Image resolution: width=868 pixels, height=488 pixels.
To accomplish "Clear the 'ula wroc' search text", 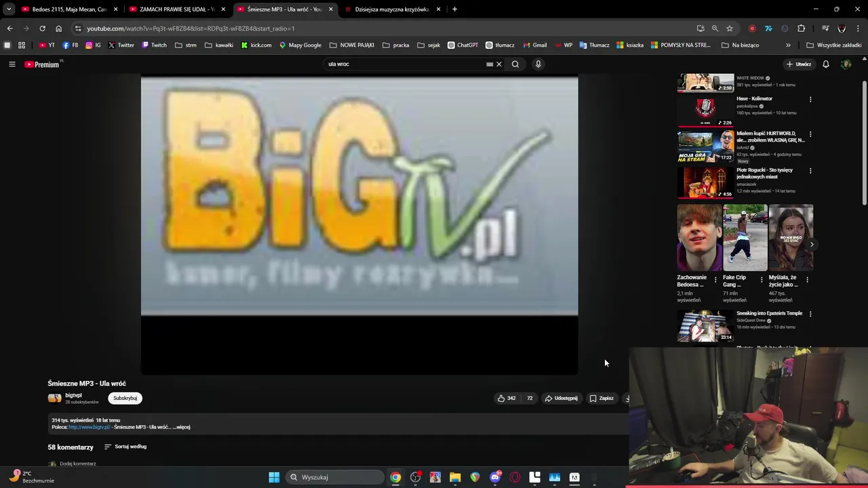I will point(499,64).
